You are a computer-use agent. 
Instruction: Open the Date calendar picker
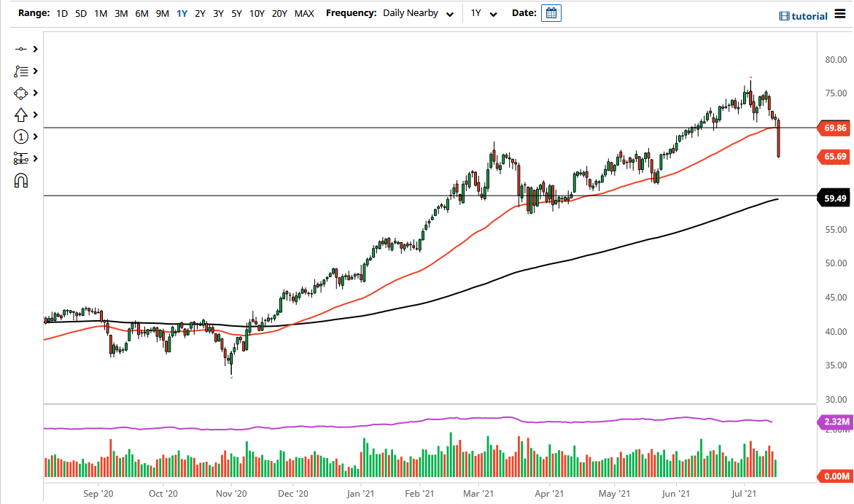tap(551, 12)
